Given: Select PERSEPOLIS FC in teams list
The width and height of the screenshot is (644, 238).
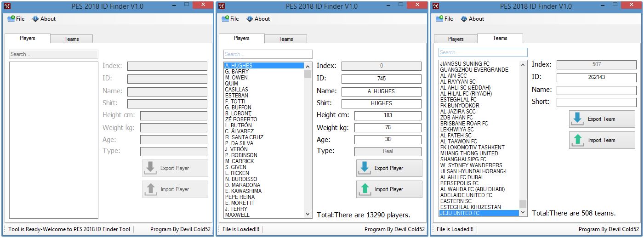Looking at the screenshot, I should click(x=479, y=183).
